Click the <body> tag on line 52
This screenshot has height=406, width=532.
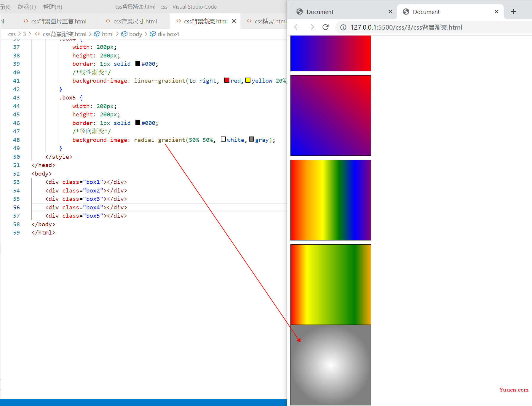pyautogui.click(x=42, y=174)
